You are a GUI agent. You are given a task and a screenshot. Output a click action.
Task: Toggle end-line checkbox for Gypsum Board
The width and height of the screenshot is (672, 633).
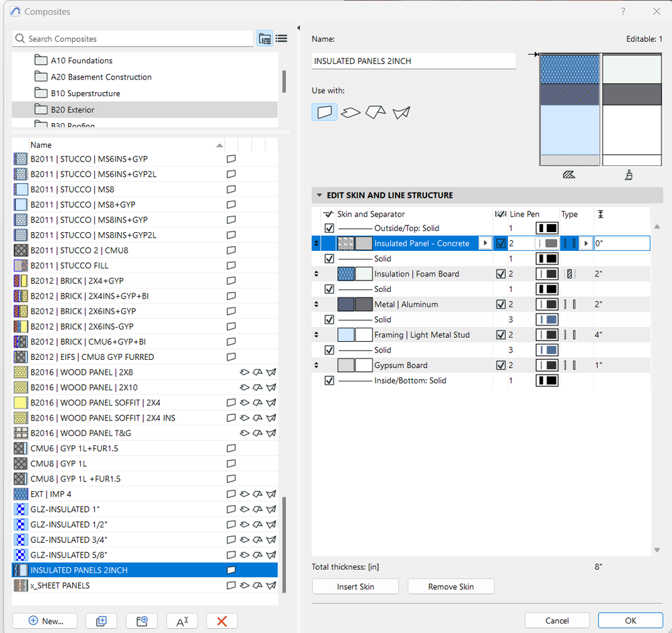(x=500, y=365)
